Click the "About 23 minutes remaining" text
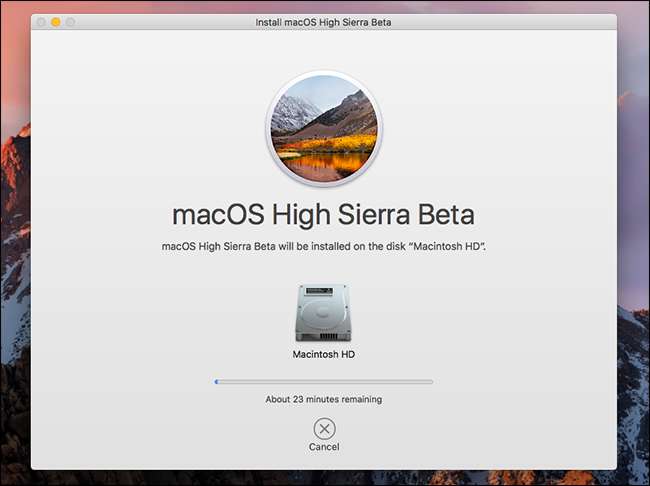Viewport: 650px width, 486px height. (x=324, y=399)
